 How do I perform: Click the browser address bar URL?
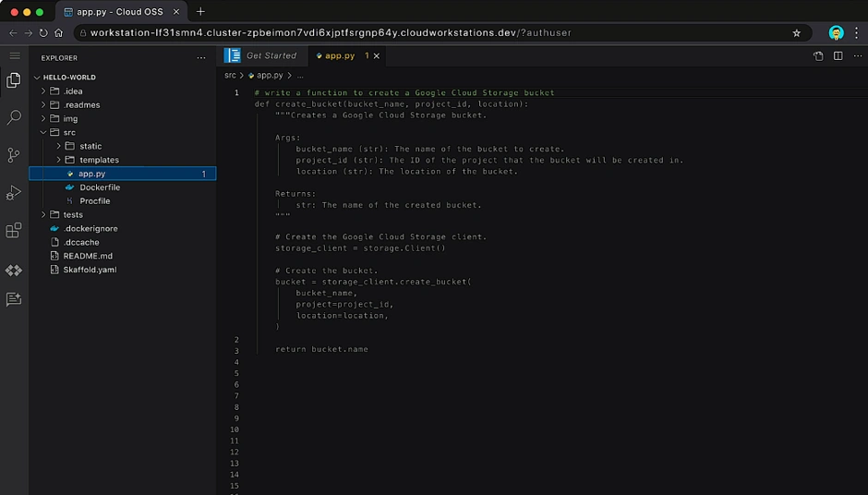[x=331, y=33]
